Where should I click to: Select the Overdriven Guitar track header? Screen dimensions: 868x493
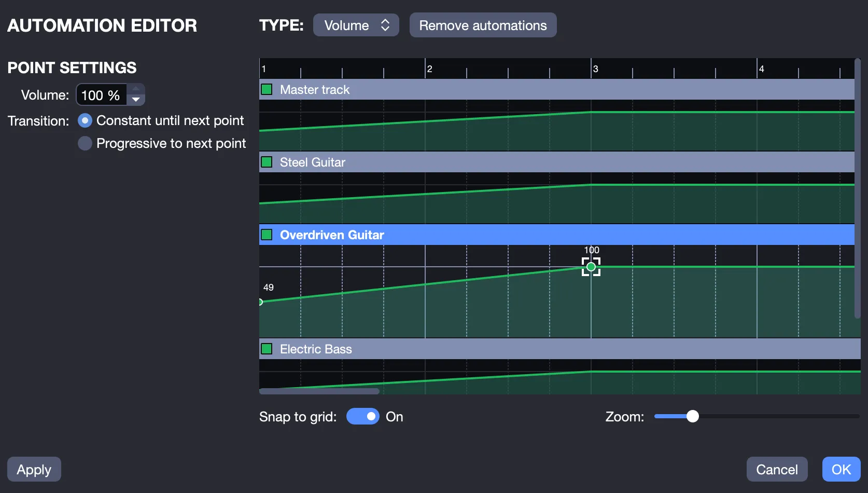(557, 235)
